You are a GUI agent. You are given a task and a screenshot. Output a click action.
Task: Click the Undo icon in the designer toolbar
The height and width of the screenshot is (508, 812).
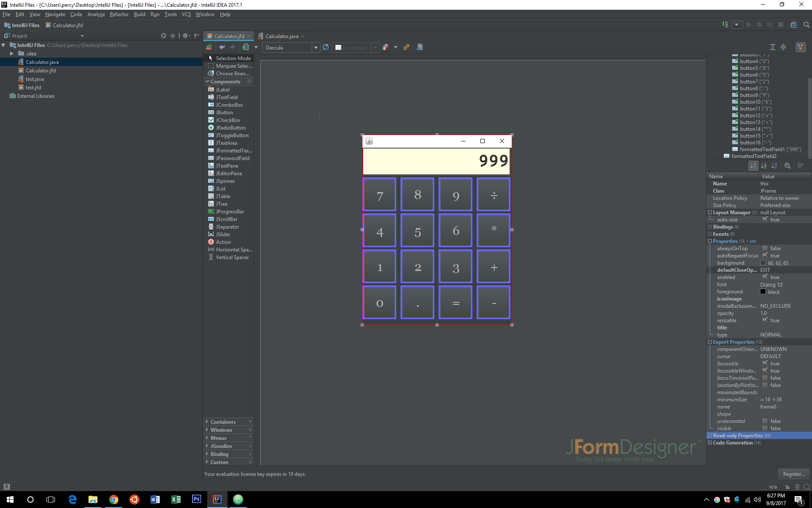(222, 47)
